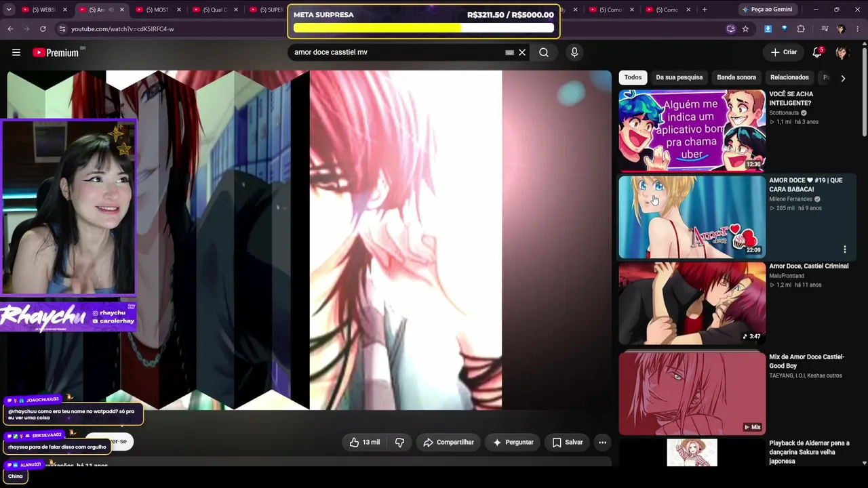Open VOCÊ SE ACHA INTELIGENTE video thumbnail

692,130
